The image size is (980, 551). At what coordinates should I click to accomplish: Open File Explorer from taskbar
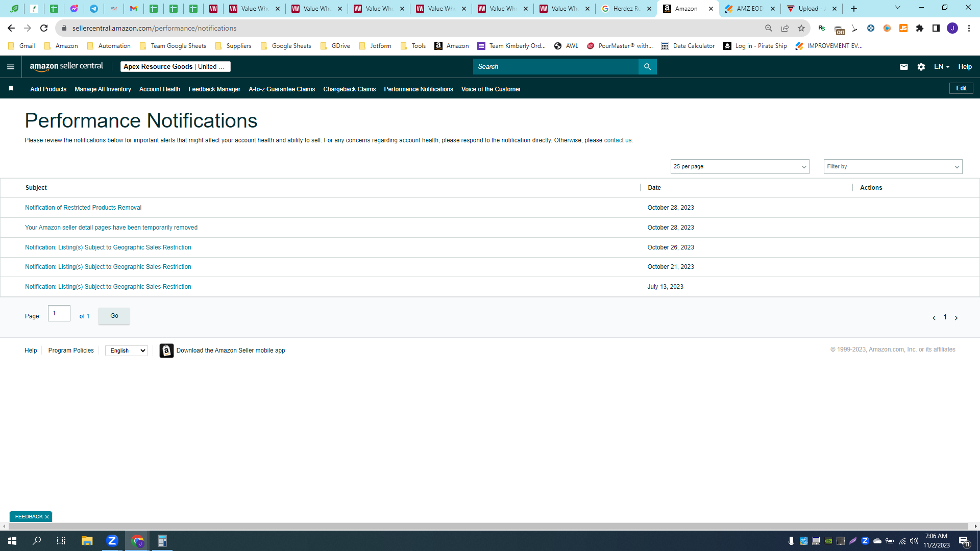pos(87,541)
